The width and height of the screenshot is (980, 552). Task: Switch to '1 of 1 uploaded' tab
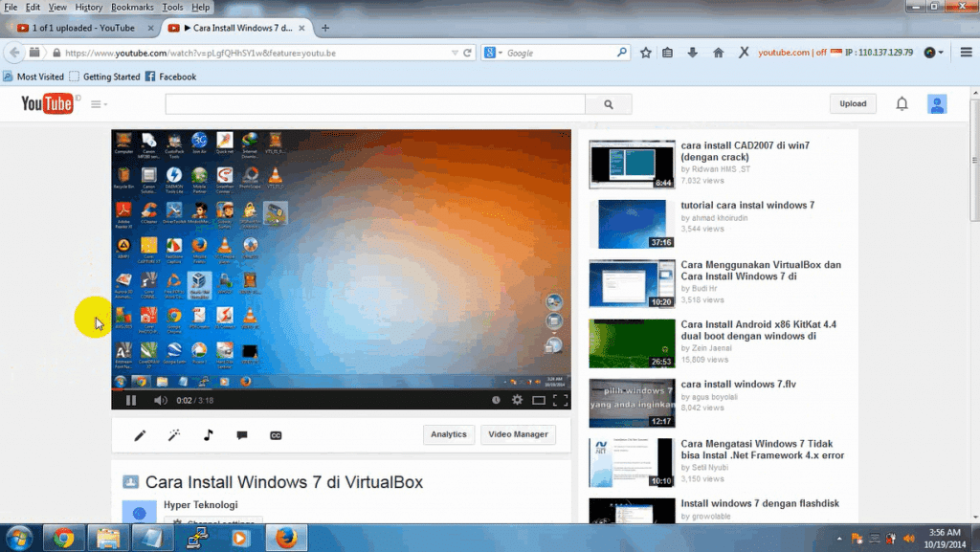pyautogui.click(x=82, y=28)
